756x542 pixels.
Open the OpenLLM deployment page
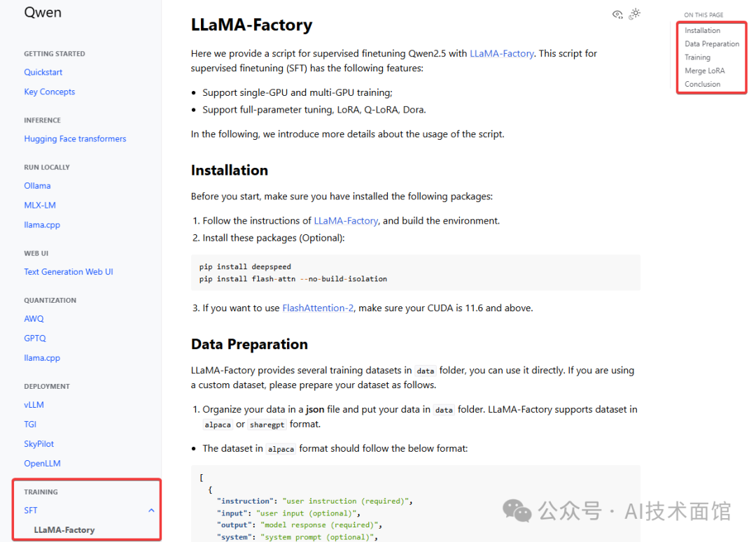click(x=43, y=464)
